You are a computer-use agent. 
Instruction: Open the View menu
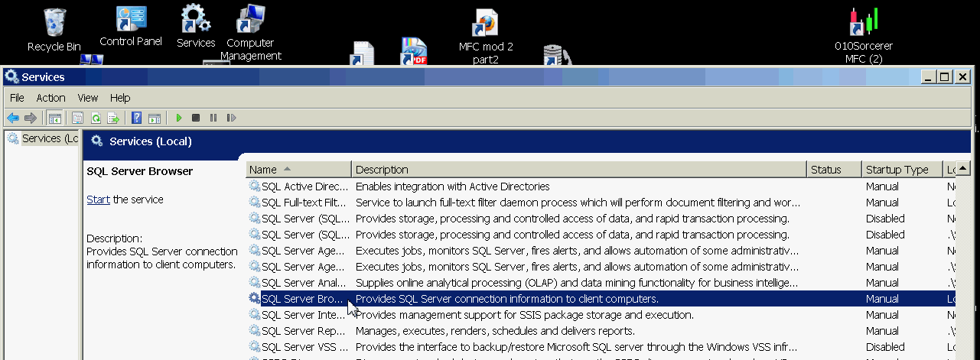coord(88,98)
